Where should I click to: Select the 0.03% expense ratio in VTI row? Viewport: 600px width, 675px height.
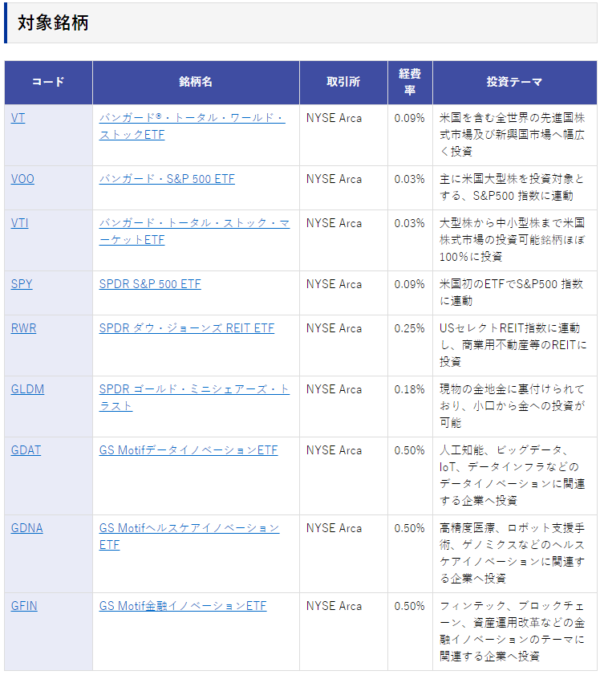tap(409, 223)
